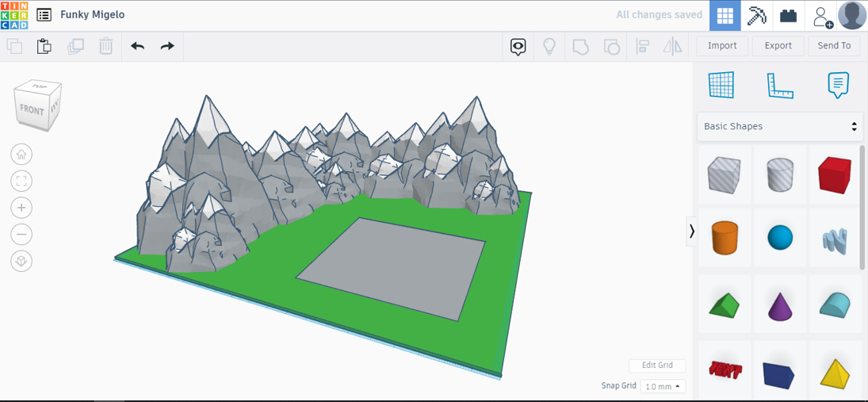Toggle the notes visibility eye icon

(518, 47)
